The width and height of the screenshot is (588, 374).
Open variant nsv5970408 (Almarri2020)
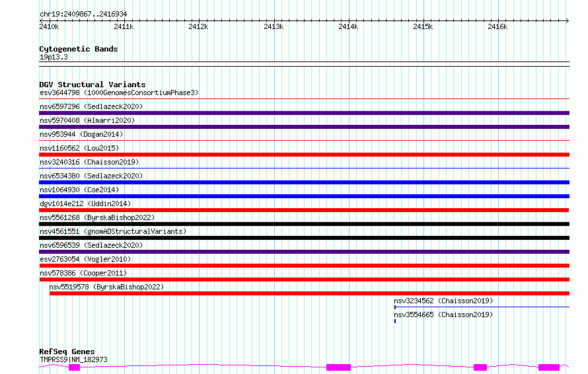point(87,120)
